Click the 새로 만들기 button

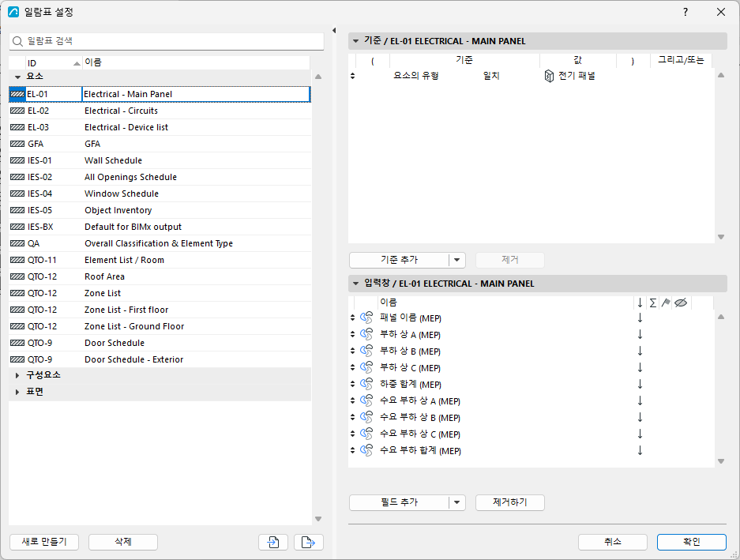[44, 542]
